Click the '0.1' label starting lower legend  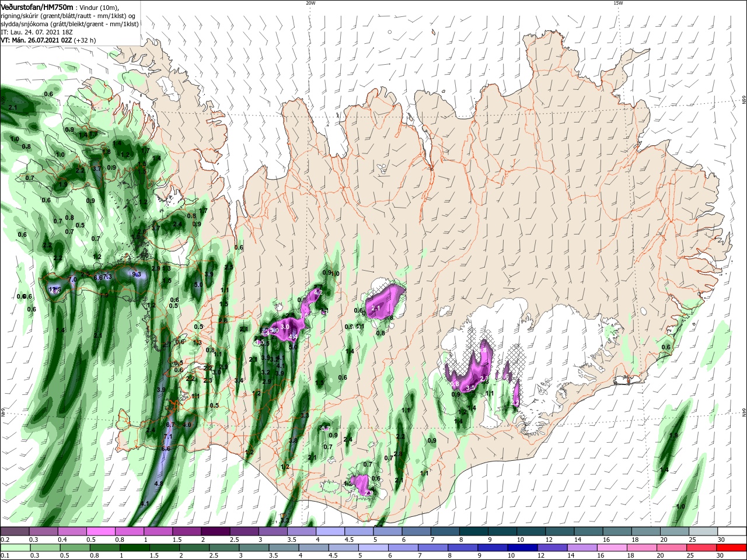tap(5, 556)
